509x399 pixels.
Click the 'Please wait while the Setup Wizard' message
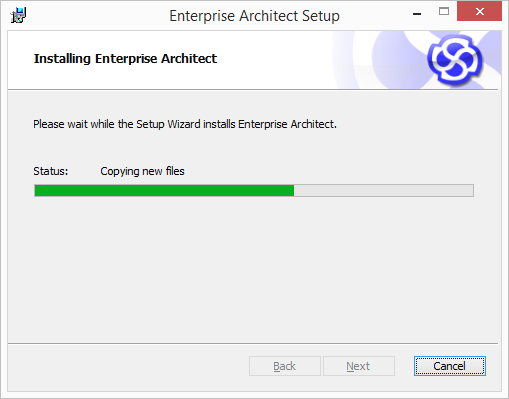[x=185, y=124]
